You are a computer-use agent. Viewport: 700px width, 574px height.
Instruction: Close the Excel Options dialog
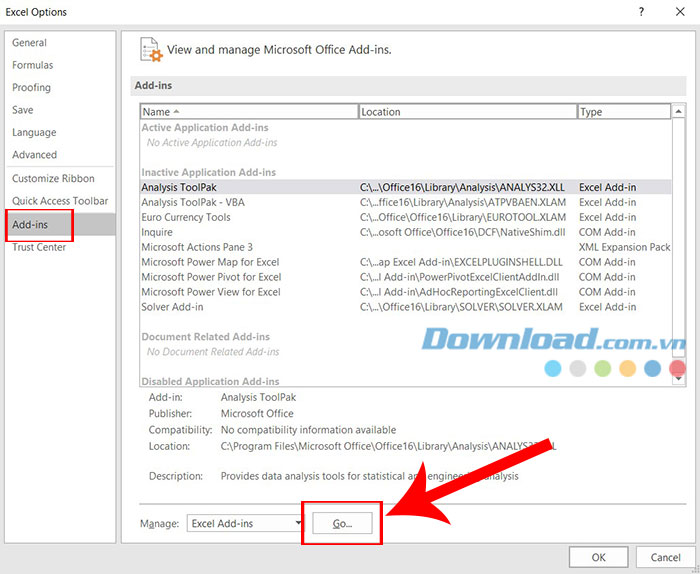tap(679, 11)
